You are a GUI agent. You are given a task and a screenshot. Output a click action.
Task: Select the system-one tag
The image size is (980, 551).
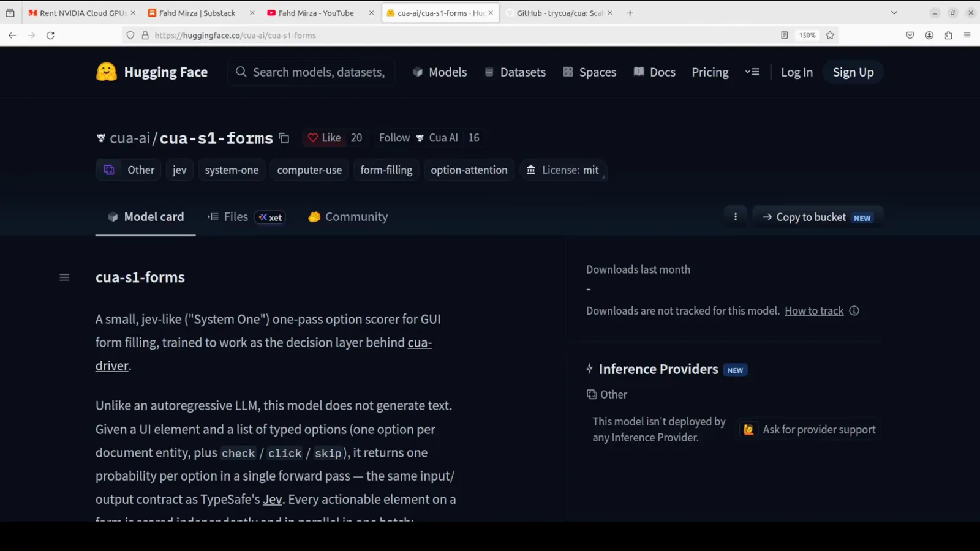click(x=232, y=170)
